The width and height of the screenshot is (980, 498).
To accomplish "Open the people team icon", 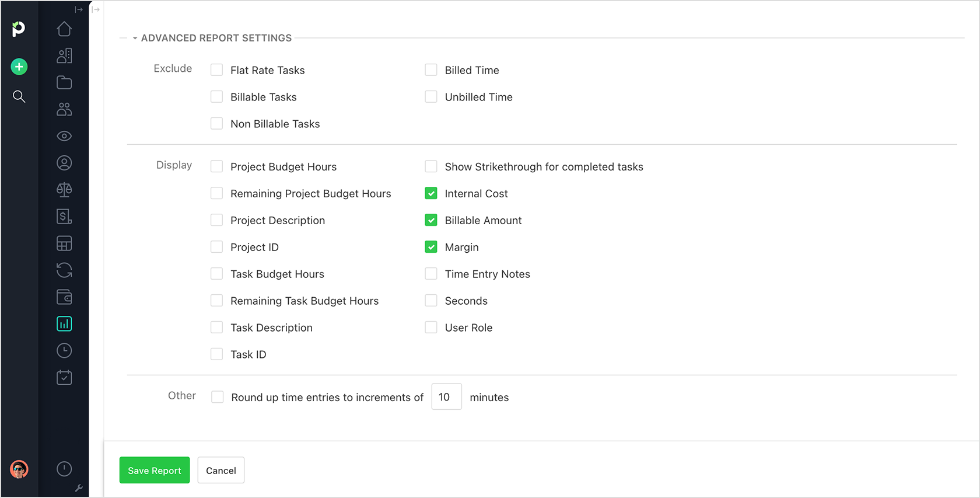I will (x=64, y=109).
